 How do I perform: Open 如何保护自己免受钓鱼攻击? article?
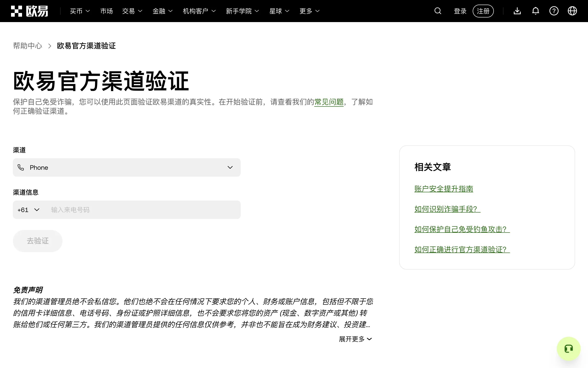click(462, 229)
